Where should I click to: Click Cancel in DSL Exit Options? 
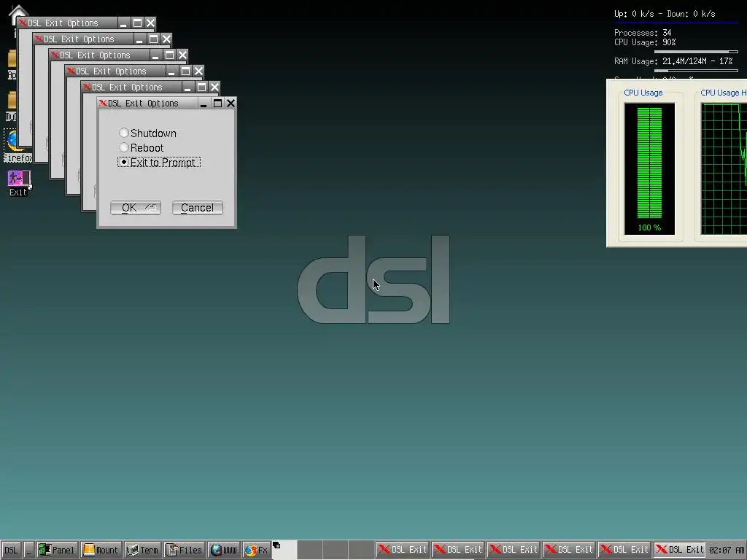point(197,208)
